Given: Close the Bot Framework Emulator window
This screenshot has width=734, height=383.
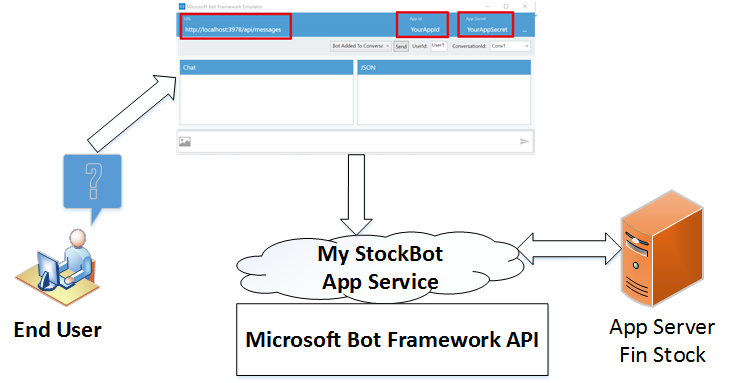Looking at the screenshot, I should coord(525,7).
